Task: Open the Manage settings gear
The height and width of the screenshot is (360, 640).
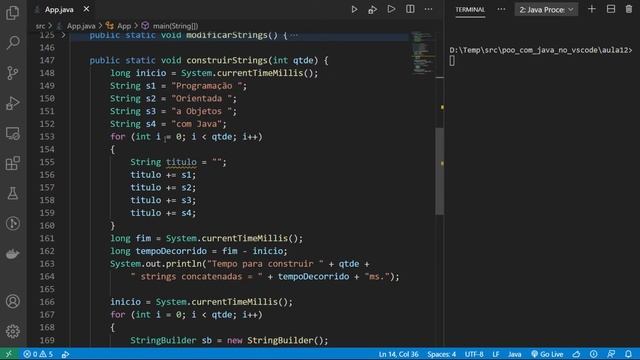Action: pyautogui.click(x=13, y=331)
